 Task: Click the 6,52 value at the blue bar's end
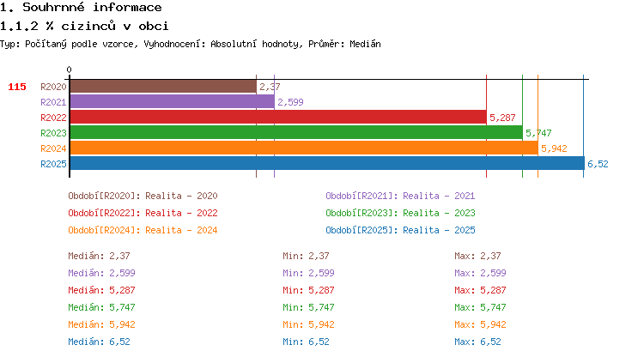coord(598,164)
